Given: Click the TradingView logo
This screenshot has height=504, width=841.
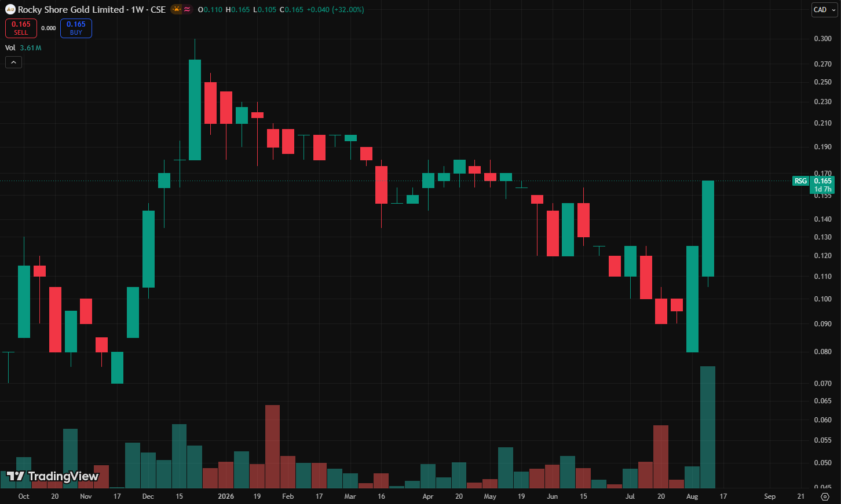Looking at the screenshot, I should click(x=53, y=476).
